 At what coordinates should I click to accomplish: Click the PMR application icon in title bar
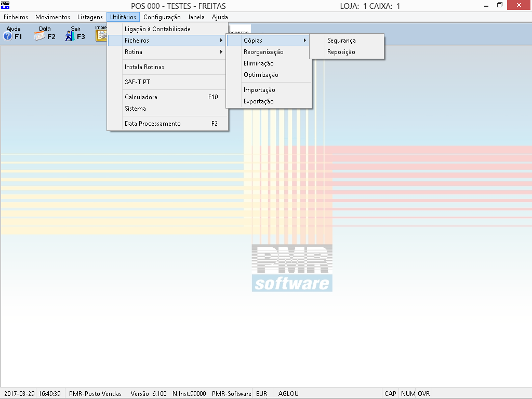[6, 6]
